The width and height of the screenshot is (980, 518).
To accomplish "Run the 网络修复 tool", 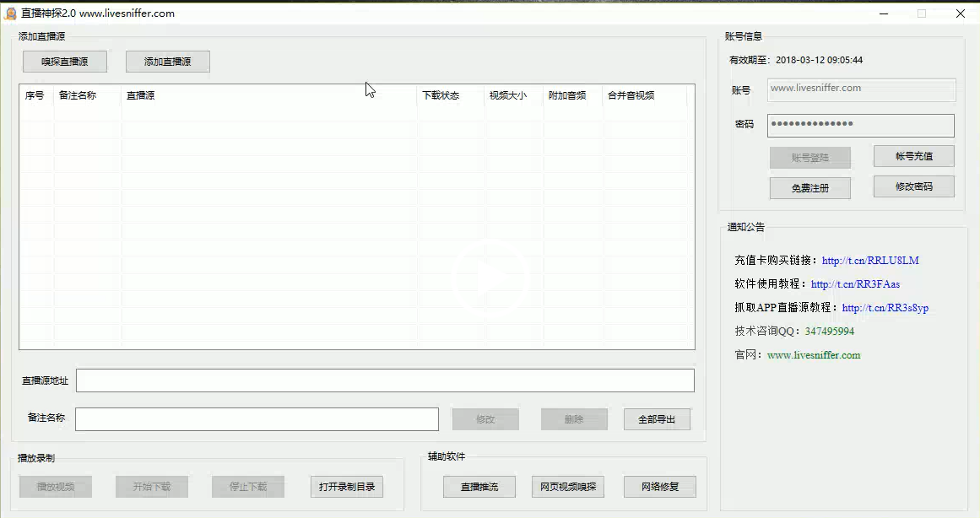I will (x=660, y=487).
